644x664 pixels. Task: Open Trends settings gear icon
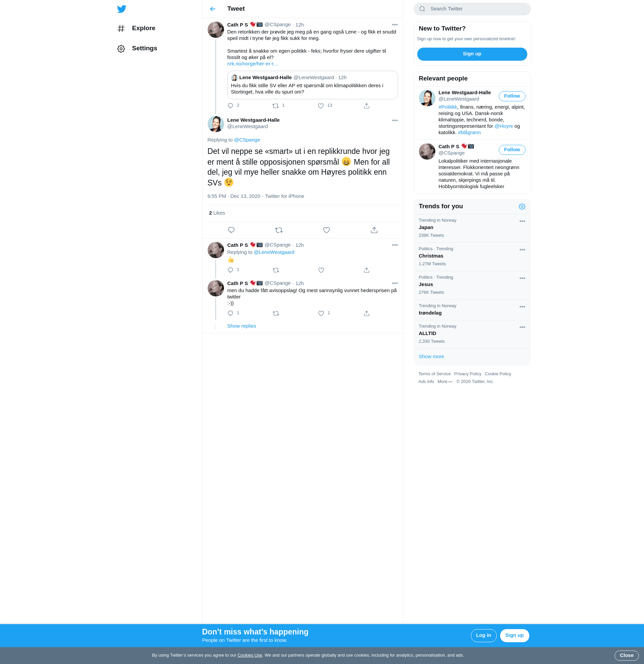point(522,207)
